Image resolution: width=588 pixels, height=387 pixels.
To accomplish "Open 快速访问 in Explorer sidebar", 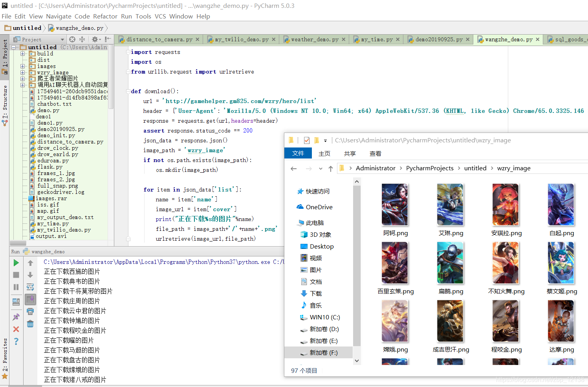I will click(313, 192).
